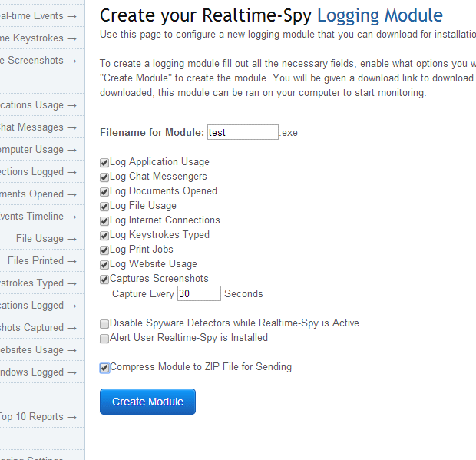Click the Compress Module to ZIP label

[200, 367]
